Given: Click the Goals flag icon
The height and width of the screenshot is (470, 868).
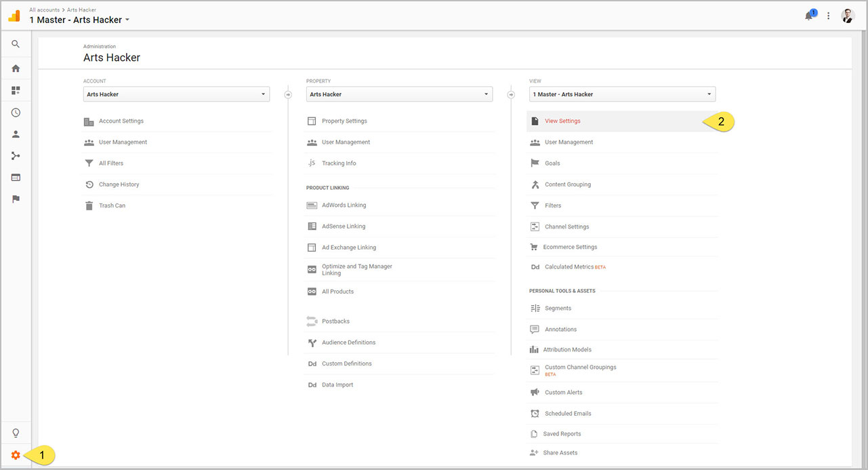Looking at the screenshot, I should tap(535, 163).
